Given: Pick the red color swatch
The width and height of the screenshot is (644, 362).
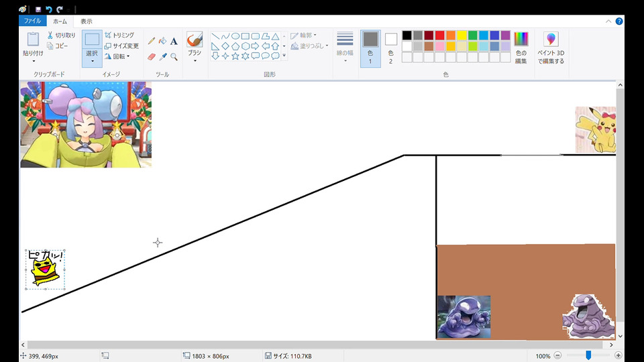Looking at the screenshot, I should pyautogui.click(x=439, y=36).
